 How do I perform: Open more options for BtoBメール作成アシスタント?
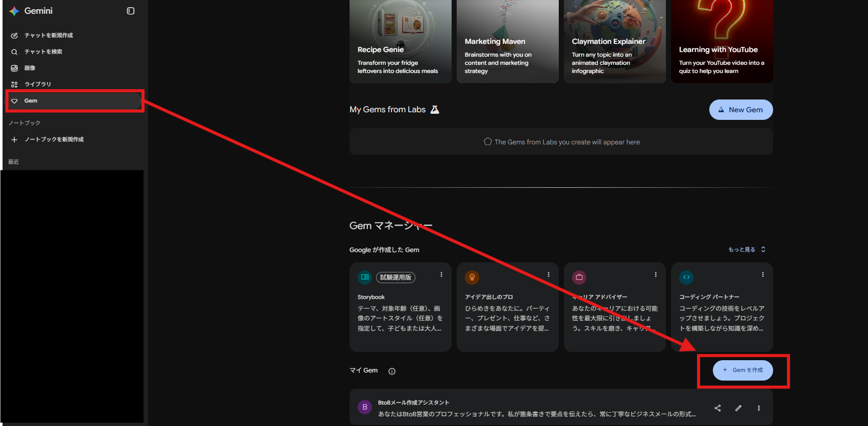pos(759,408)
